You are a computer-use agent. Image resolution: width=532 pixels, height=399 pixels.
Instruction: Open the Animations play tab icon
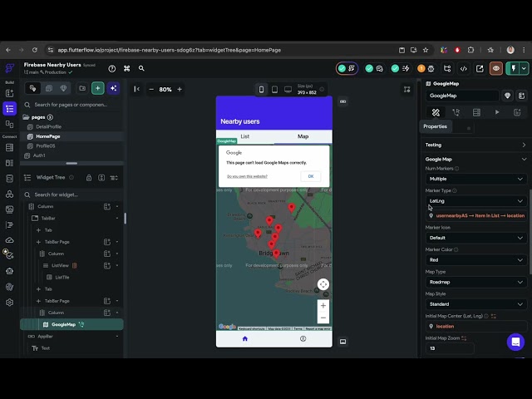[x=497, y=112]
